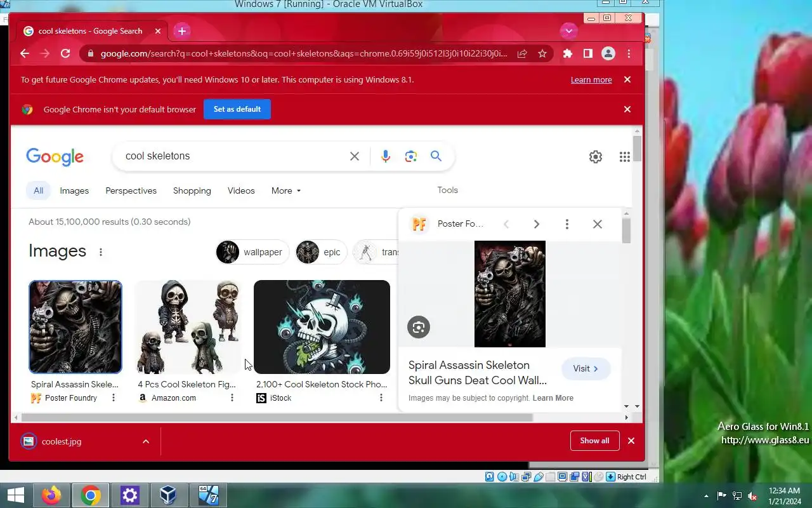This screenshot has height=508, width=812.
Task: Open the Chrome profile avatar
Action: (608, 54)
